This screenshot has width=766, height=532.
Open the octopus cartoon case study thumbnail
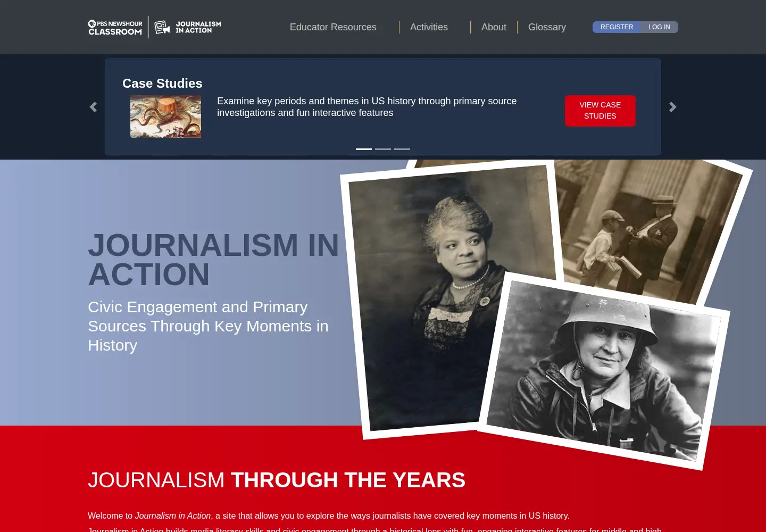tap(166, 117)
